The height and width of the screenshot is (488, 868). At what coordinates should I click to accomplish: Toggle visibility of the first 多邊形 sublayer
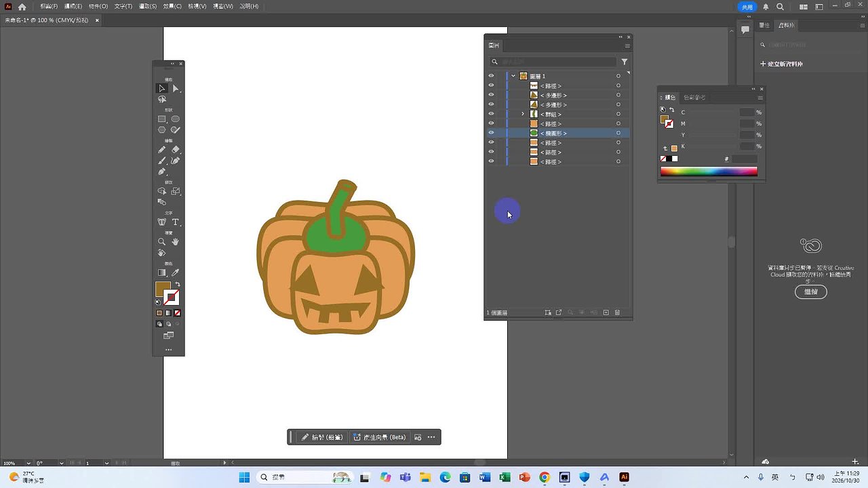click(491, 95)
